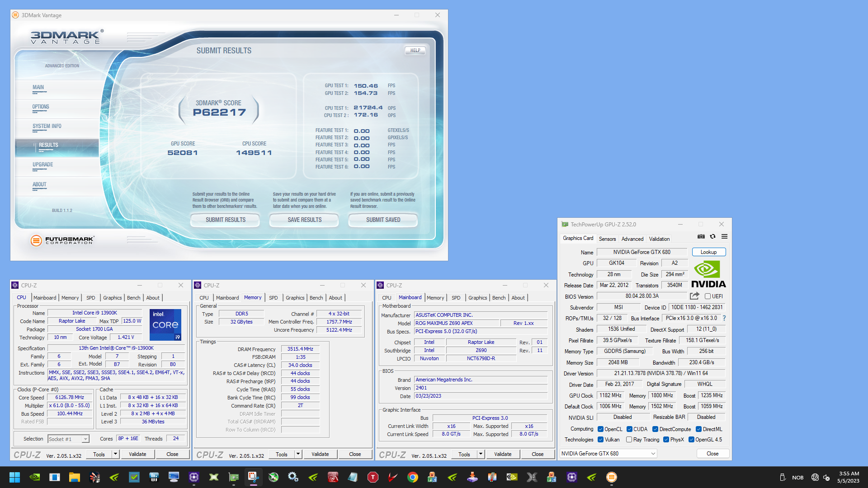The height and width of the screenshot is (488, 868).
Task: Click the GPU-Z graphics card taskbar icon
Action: [x=233, y=477]
